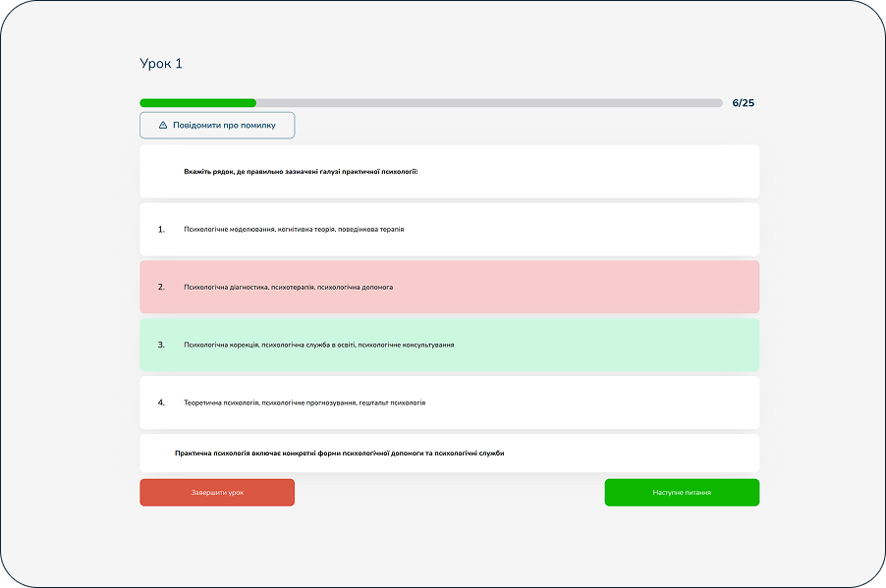Click the warning triangle icon
This screenshot has width=886, height=588.
pyautogui.click(x=163, y=126)
